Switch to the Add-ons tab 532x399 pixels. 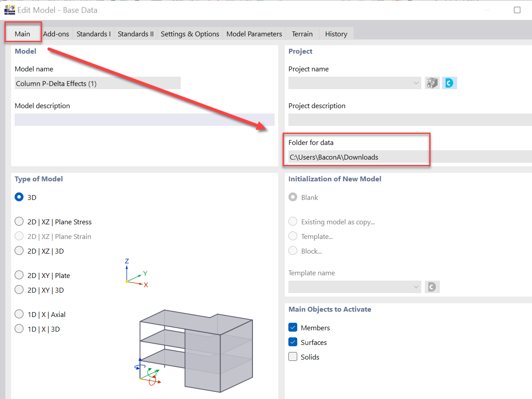click(x=56, y=34)
